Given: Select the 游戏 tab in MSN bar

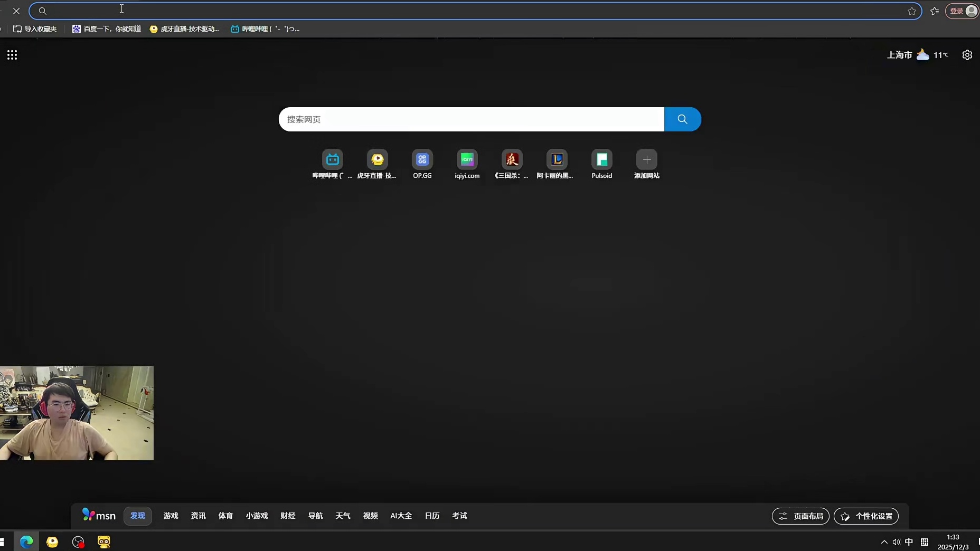Looking at the screenshot, I should coord(171,516).
